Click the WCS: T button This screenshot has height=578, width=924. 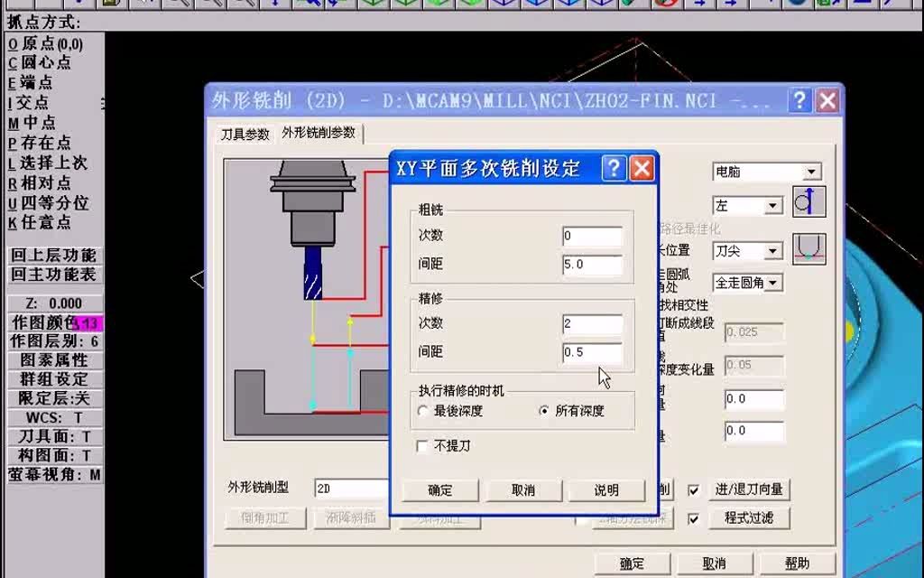tap(54, 417)
